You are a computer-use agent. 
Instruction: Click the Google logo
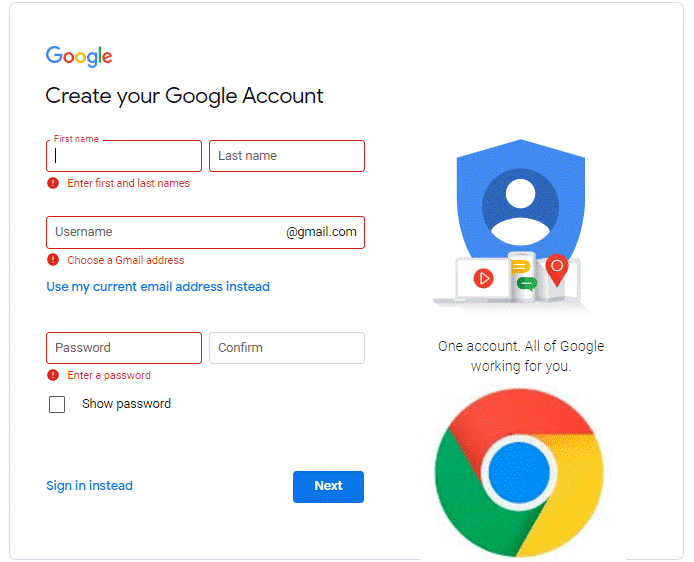pyautogui.click(x=79, y=56)
